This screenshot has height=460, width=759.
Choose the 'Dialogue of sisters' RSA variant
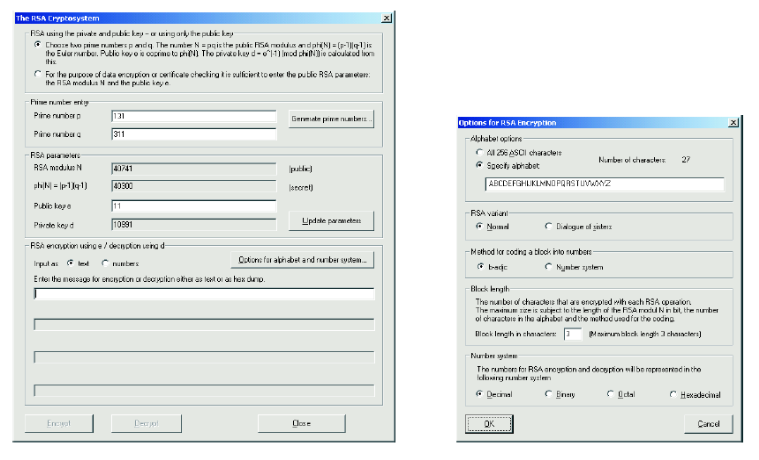(x=548, y=226)
